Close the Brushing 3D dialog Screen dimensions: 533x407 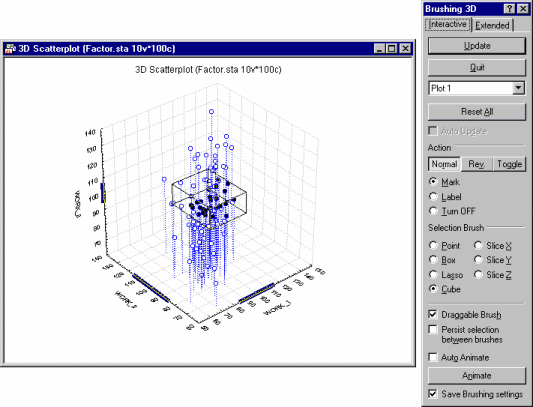(x=523, y=9)
